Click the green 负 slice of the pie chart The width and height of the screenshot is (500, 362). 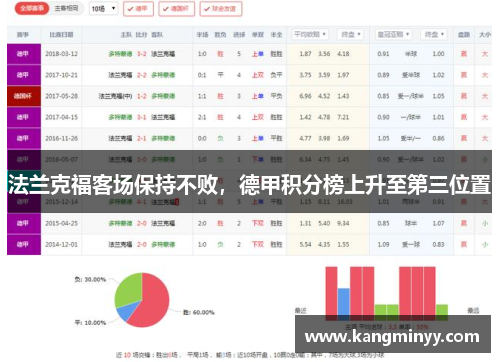129,289
